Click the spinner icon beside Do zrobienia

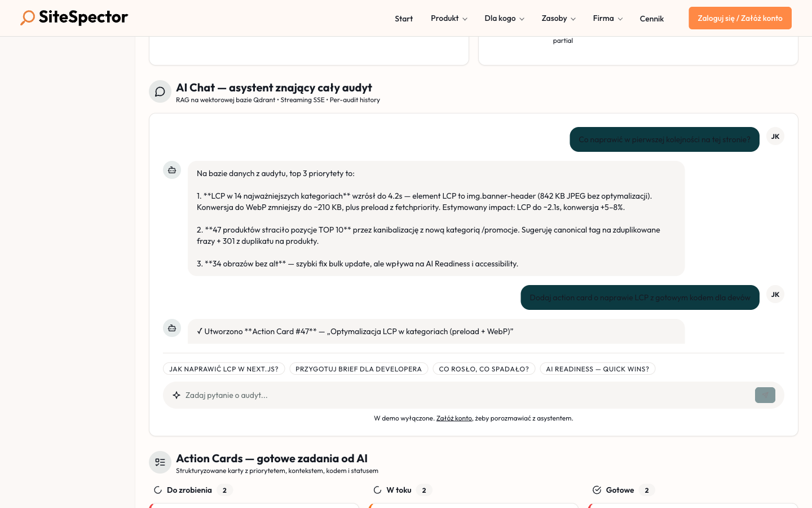[x=158, y=490]
